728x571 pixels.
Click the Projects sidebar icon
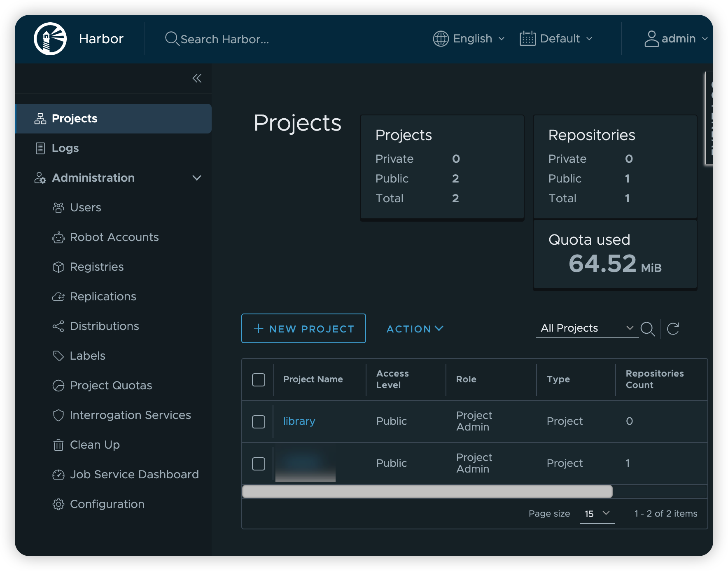click(x=40, y=119)
